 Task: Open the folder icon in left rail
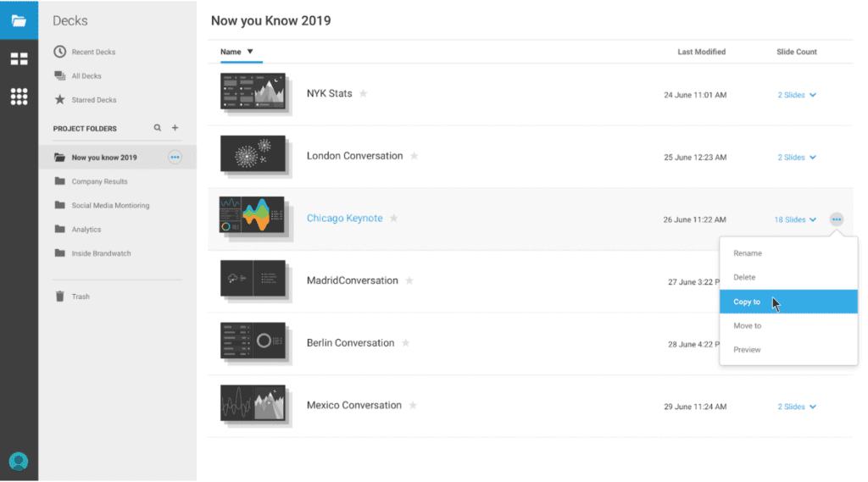click(x=19, y=19)
